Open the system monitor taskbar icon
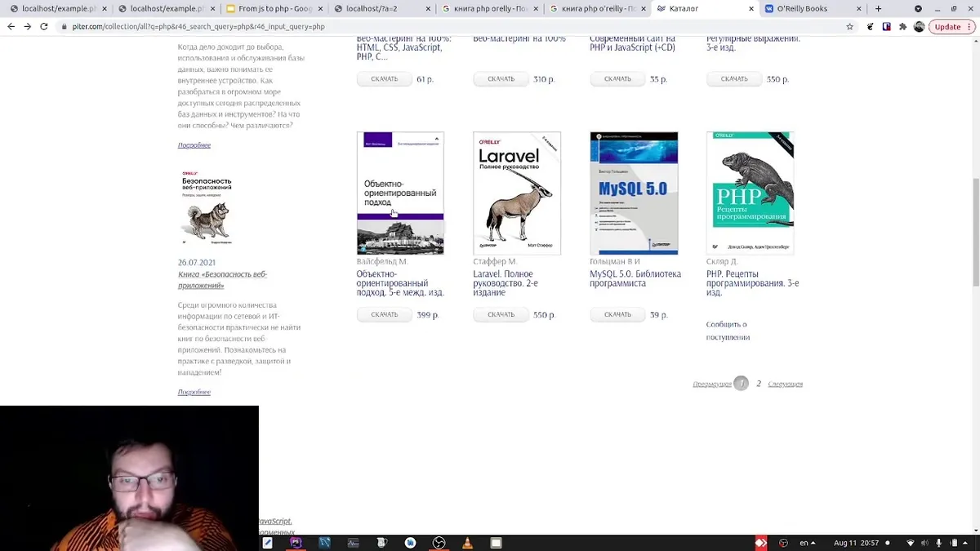 click(353, 543)
